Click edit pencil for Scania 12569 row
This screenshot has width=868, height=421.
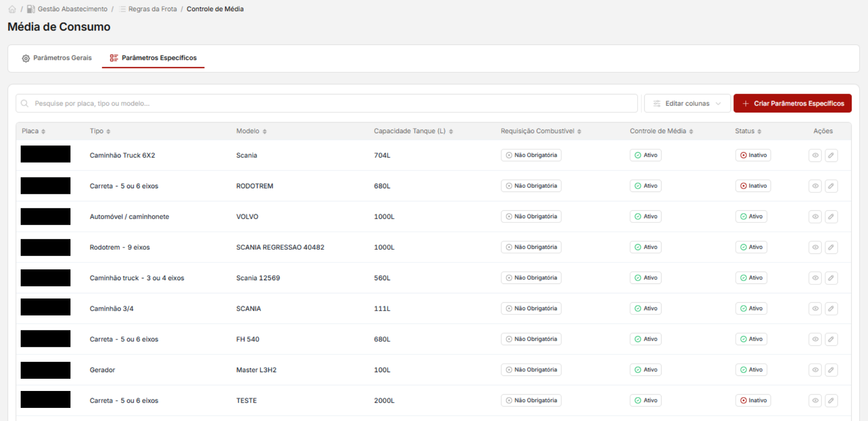[x=831, y=278]
